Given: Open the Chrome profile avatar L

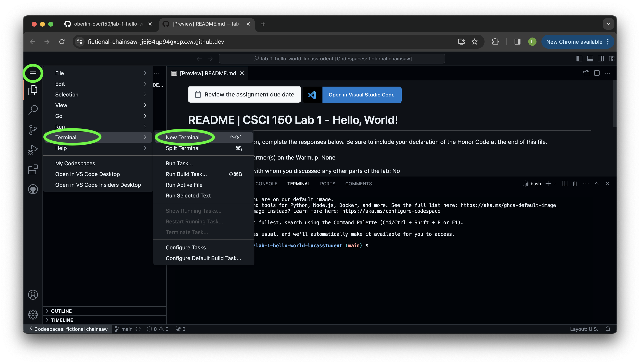Looking at the screenshot, I should point(532,41).
